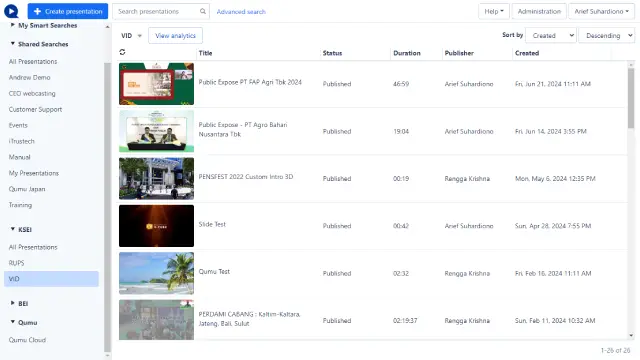Open the VID dropdown menu
This screenshot has height=360, width=640.
(131, 36)
